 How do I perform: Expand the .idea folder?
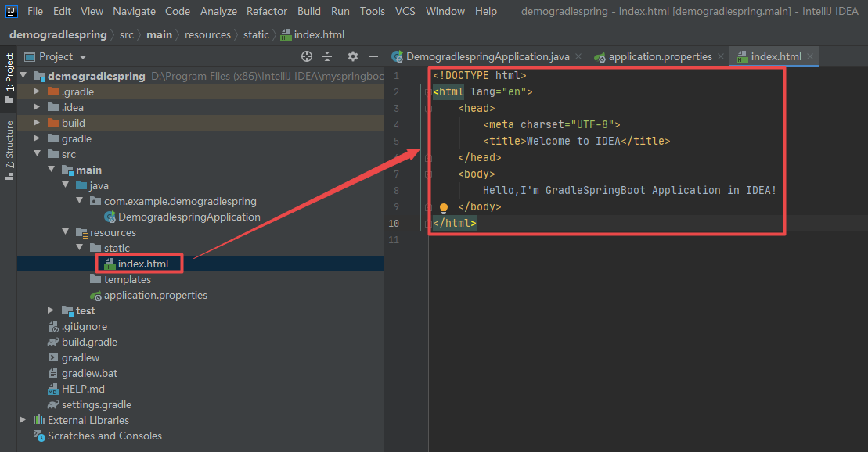tap(37, 107)
